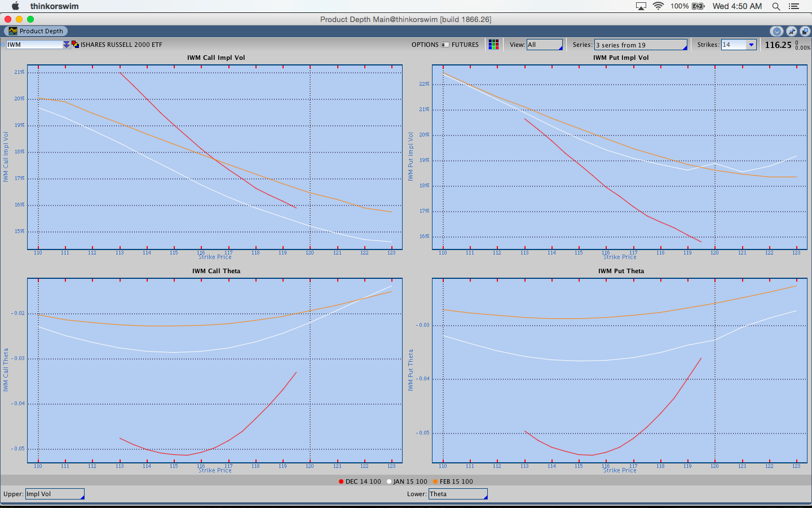812x508 pixels.
Task: Click the ISHARES RUSSELL 2000 ETF label
Action: click(x=121, y=45)
